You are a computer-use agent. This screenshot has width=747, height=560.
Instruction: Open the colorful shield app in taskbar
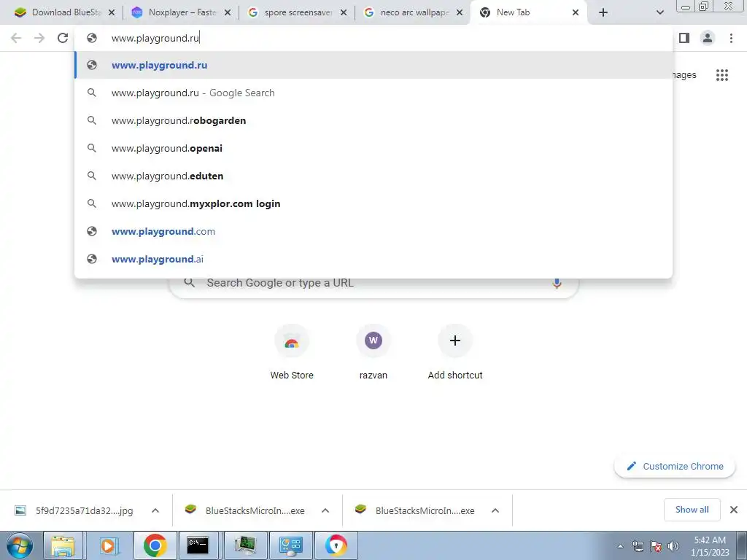point(336,545)
